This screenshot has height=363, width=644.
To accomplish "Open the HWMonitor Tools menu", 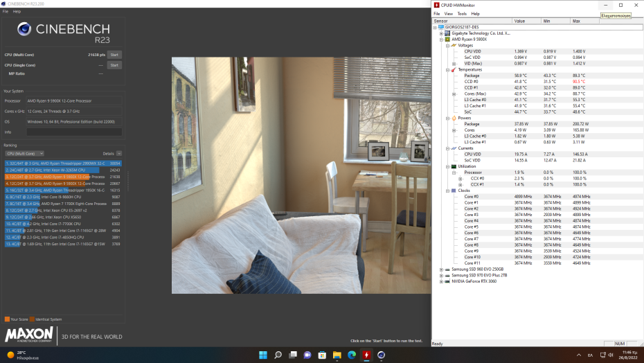I will pyautogui.click(x=462, y=14).
